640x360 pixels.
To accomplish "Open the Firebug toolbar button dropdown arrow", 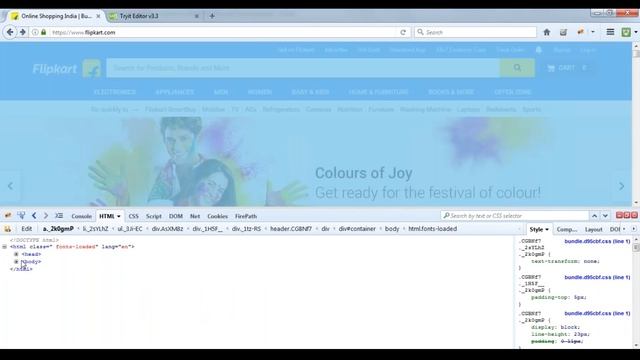I will point(593,32).
